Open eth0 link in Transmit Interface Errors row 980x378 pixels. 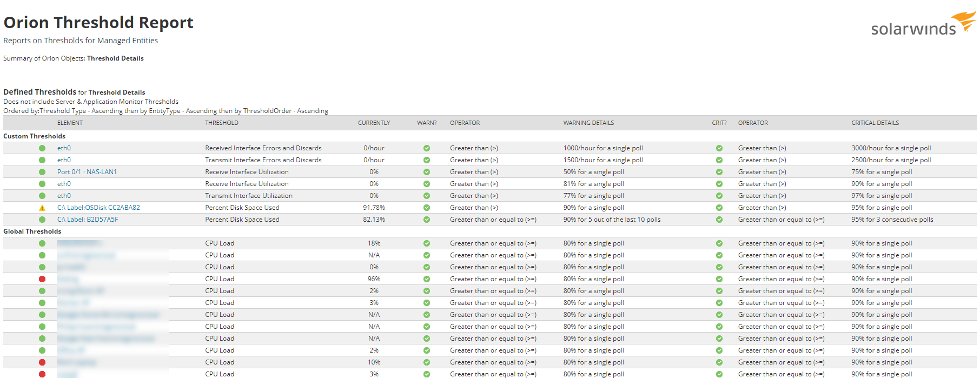pos(64,160)
